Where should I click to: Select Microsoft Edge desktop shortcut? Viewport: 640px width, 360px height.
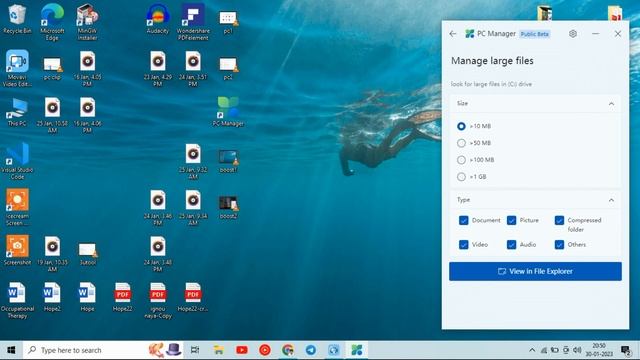coord(52,22)
